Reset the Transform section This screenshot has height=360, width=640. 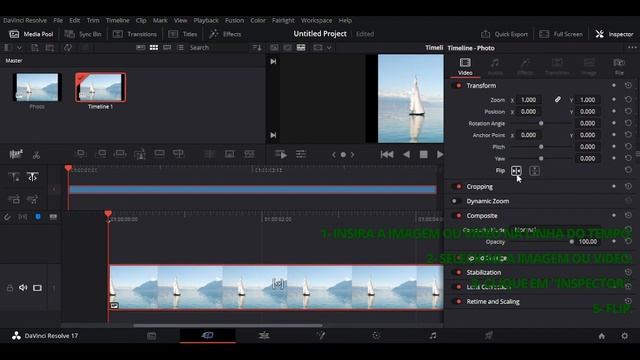click(x=628, y=85)
